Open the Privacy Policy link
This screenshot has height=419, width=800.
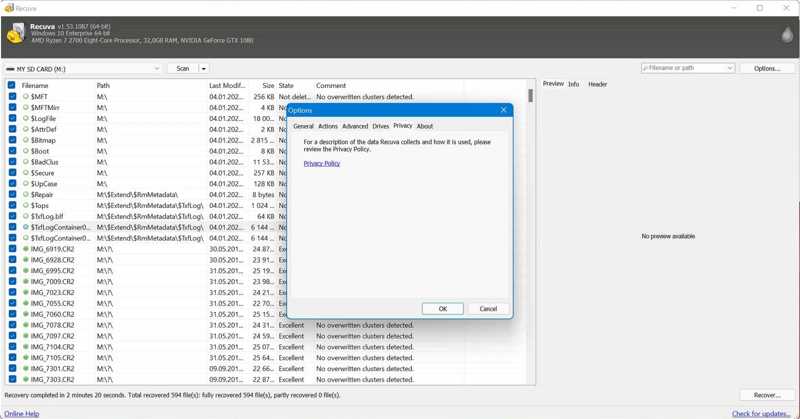pyautogui.click(x=321, y=163)
